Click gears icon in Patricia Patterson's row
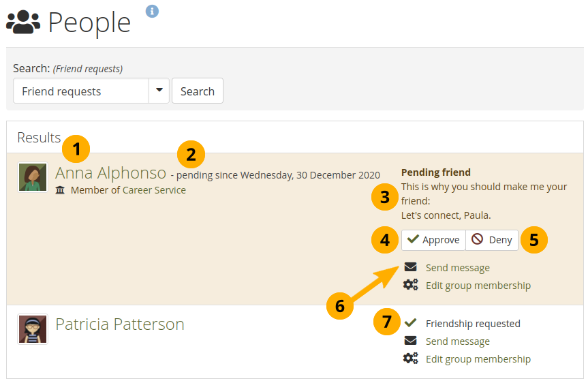Screen dimensions: 588x383 click(410, 359)
